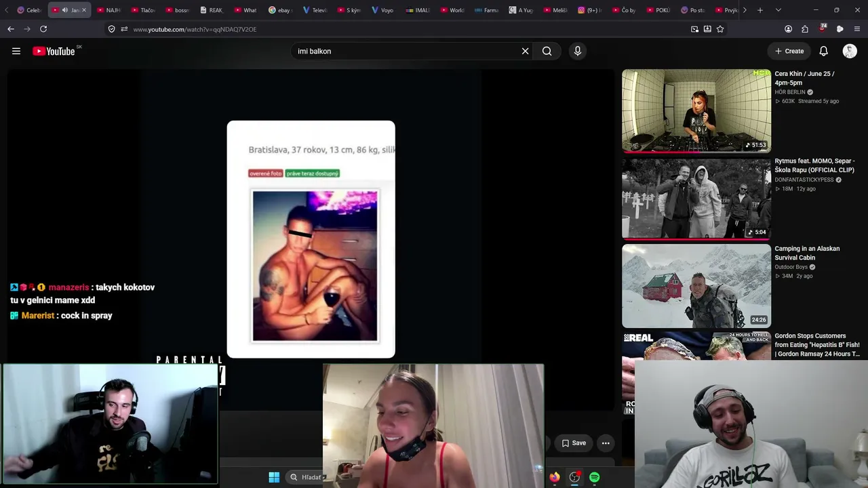The height and width of the screenshot is (488, 868).
Task: Open site permissions icon beside the URL
Action: click(x=124, y=29)
